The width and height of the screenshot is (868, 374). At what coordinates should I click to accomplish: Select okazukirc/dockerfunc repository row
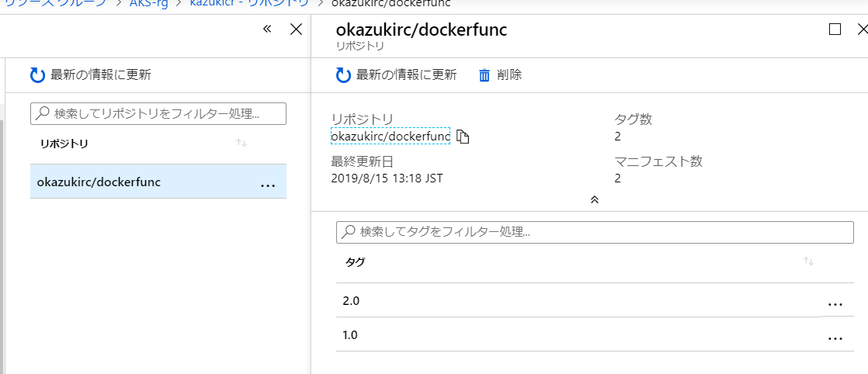[158, 182]
